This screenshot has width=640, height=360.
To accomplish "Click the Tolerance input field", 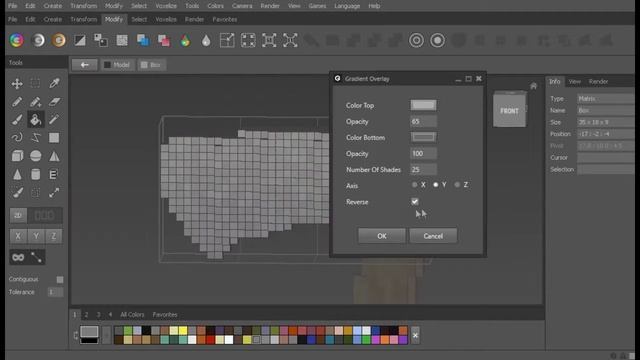I will point(55,292).
